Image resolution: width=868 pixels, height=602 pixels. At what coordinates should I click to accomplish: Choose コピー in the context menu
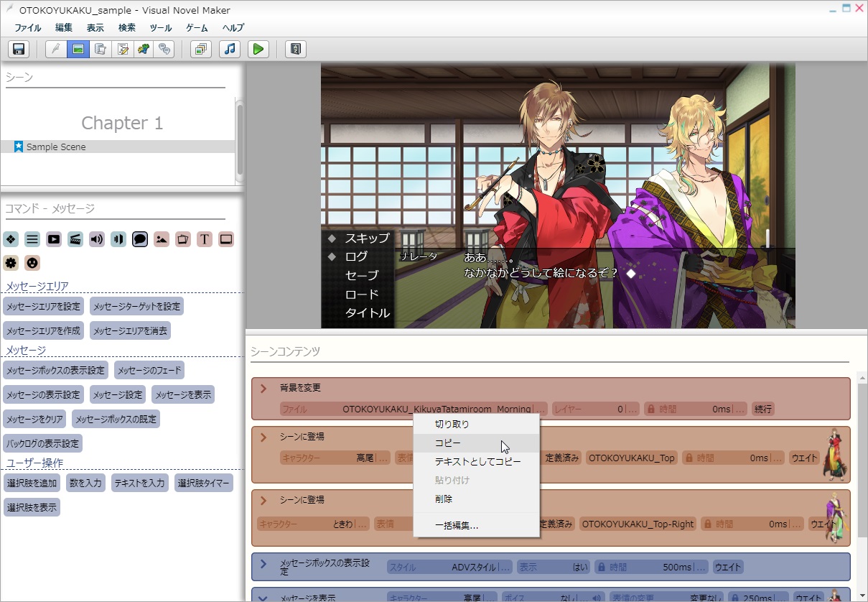pyautogui.click(x=476, y=443)
